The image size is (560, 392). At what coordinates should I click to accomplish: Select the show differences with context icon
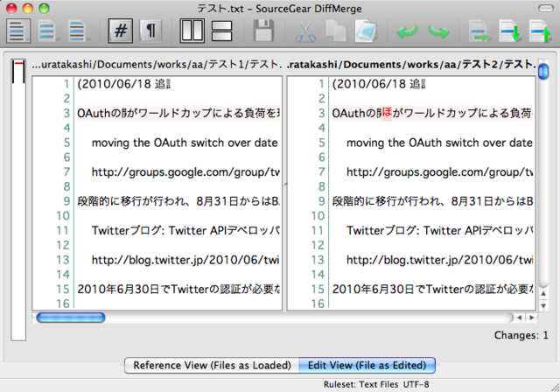pyautogui.click(x=78, y=31)
